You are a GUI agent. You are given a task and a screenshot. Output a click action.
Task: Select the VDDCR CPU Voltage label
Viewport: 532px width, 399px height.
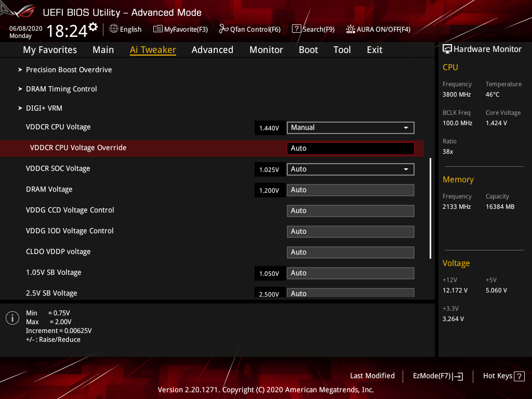(x=58, y=127)
